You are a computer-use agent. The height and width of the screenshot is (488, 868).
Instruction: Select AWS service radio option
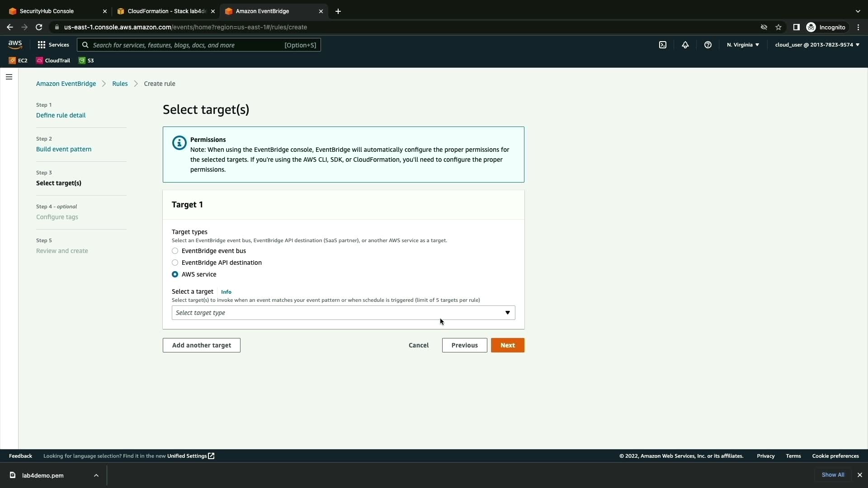point(175,274)
